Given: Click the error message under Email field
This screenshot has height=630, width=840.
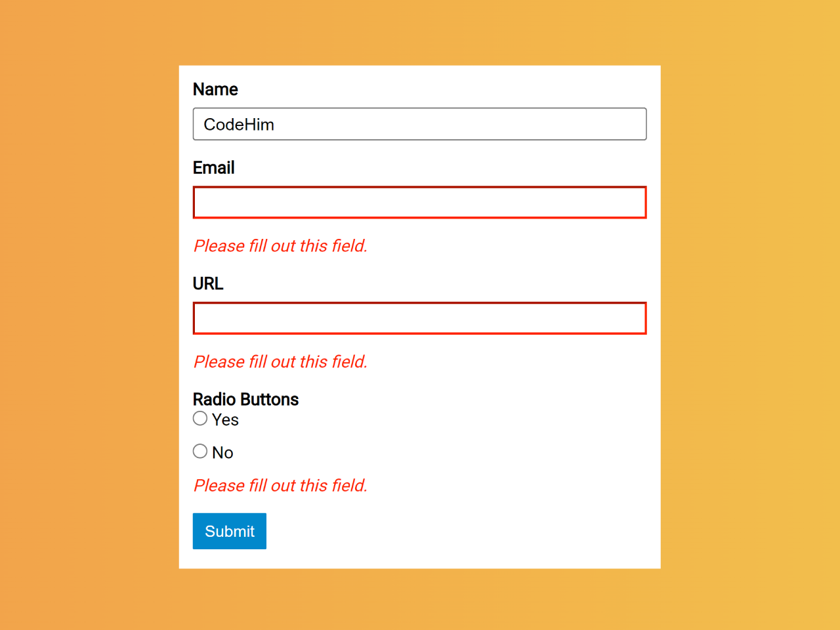Looking at the screenshot, I should pos(280,245).
